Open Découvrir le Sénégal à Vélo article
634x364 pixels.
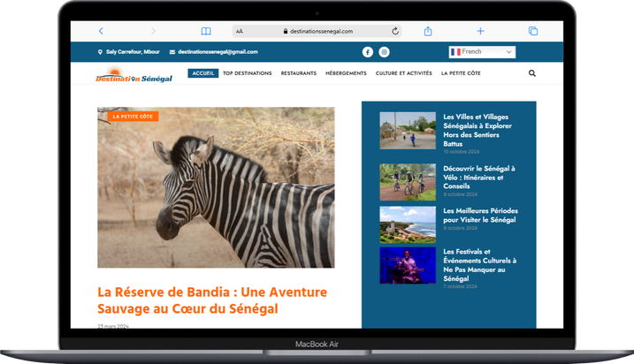[x=479, y=178]
